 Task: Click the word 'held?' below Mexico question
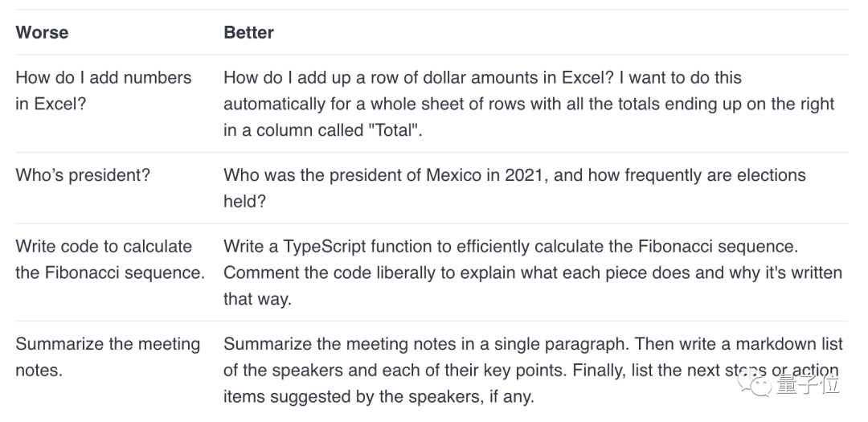tap(244, 201)
